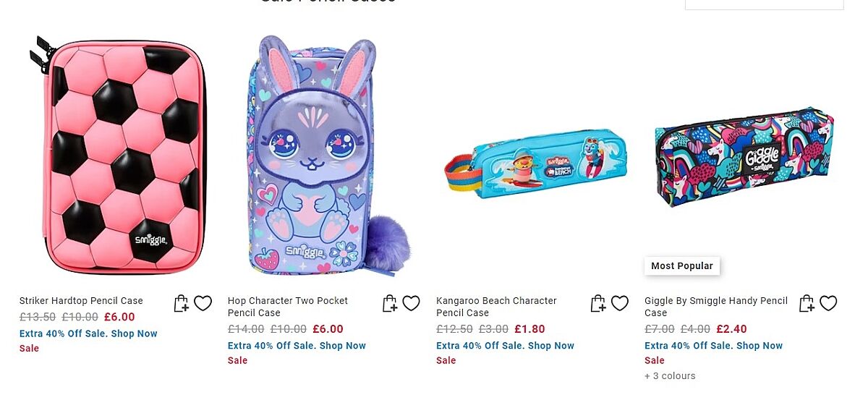Open the sort dropdown box at top right
The width and height of the screenshot is (868, 408).
pos(764,4)
